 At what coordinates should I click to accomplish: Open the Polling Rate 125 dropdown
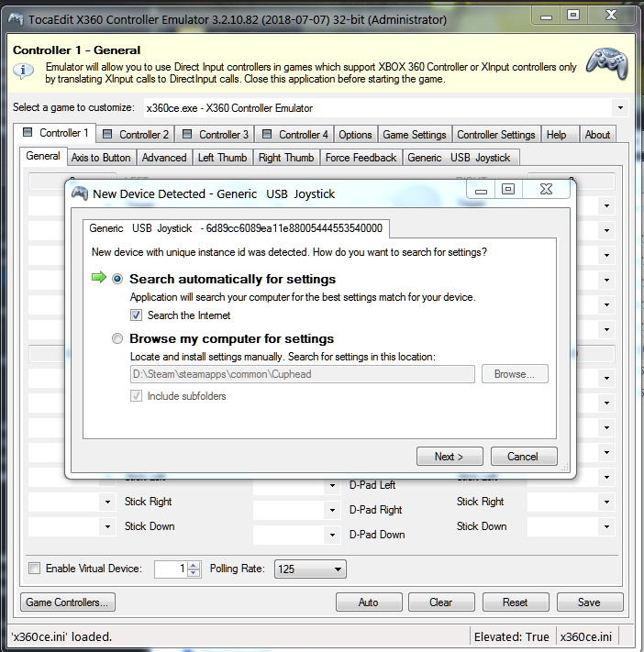tap(338, 569)
